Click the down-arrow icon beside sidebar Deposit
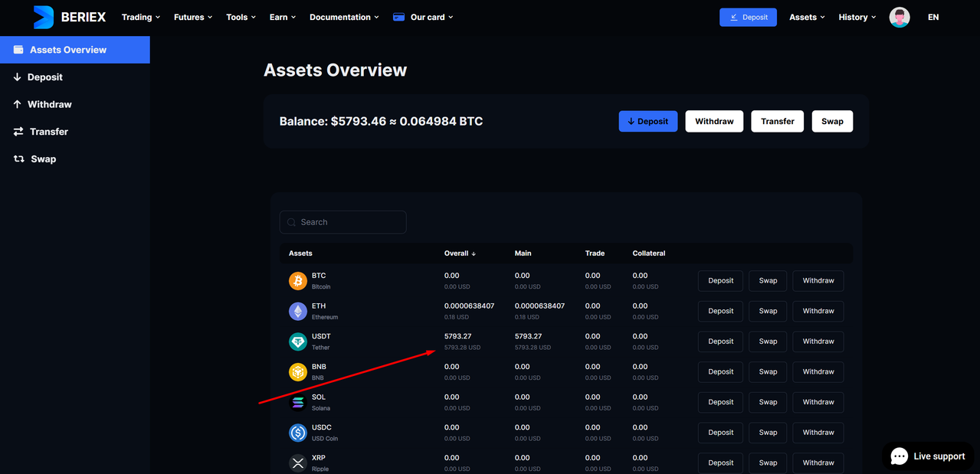This screenshot has width=980, height=474. tap(18, 77)
